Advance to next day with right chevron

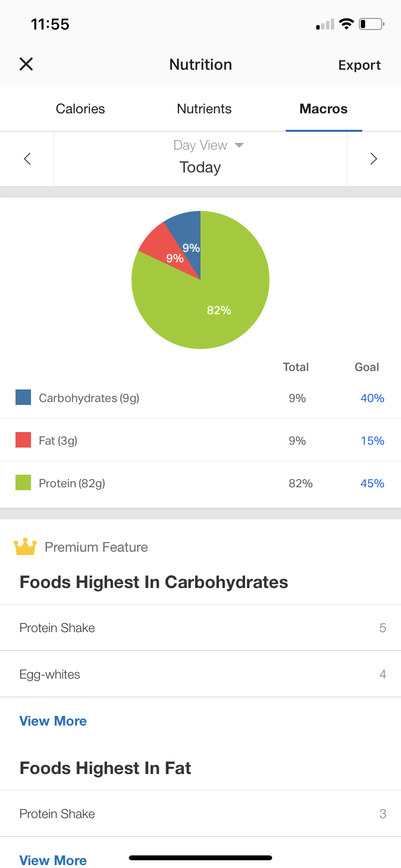point(373,158)
